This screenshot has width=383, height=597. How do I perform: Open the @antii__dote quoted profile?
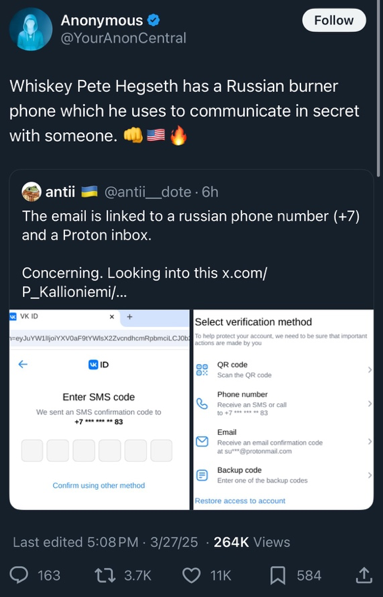(x=148, y=192)
